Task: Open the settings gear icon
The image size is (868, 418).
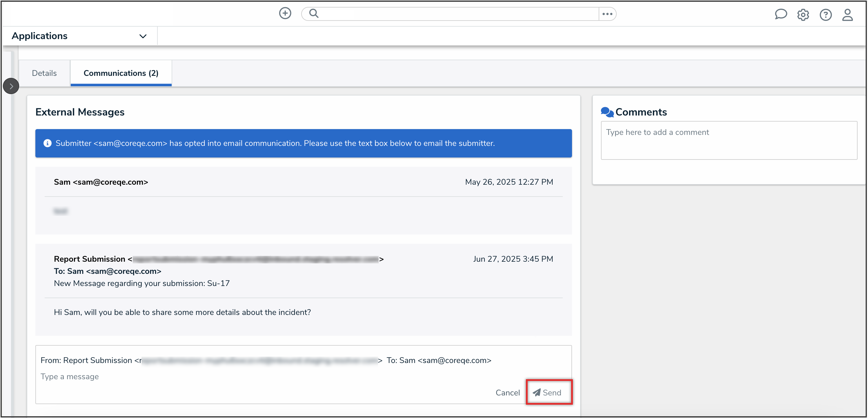Action: pyautogui.click(x=803, y=15)
